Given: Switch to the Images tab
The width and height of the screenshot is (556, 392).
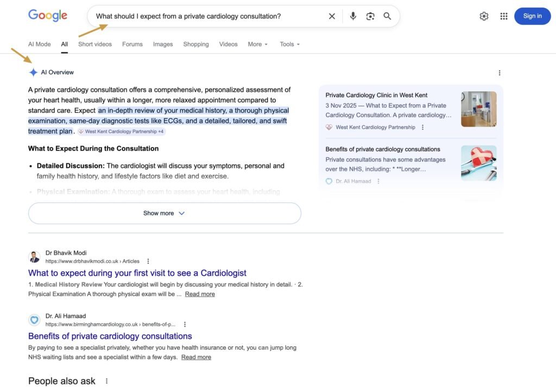Looking at the screenshot, I should pos(162,44).
